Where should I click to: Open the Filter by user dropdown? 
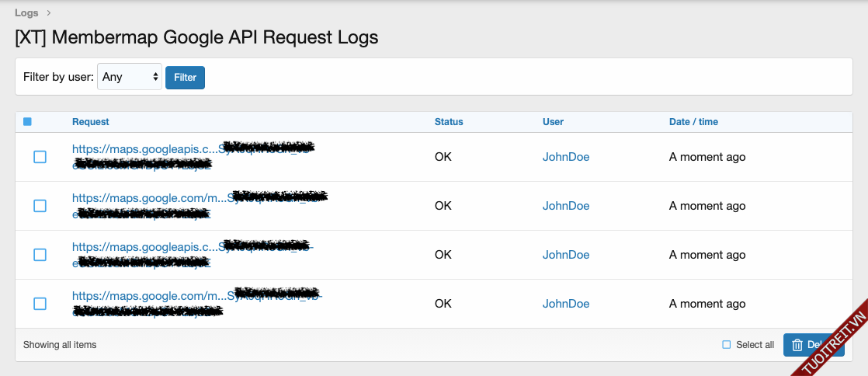tap(130, 77)
